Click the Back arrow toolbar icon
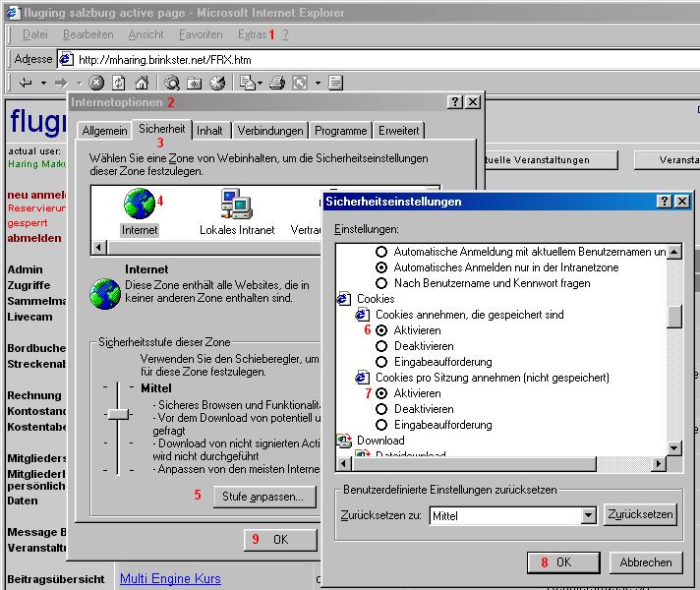700x590 pixels. click(x=26, y=84)
